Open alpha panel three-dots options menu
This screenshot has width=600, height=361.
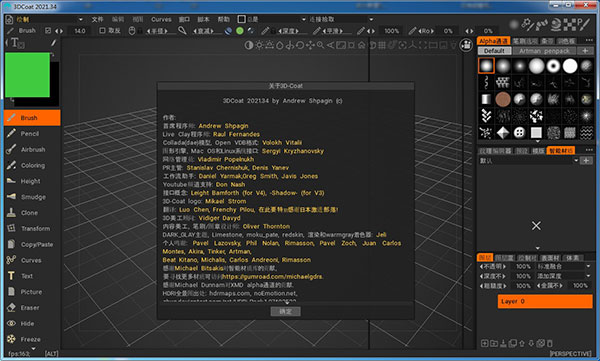point(589,40)
